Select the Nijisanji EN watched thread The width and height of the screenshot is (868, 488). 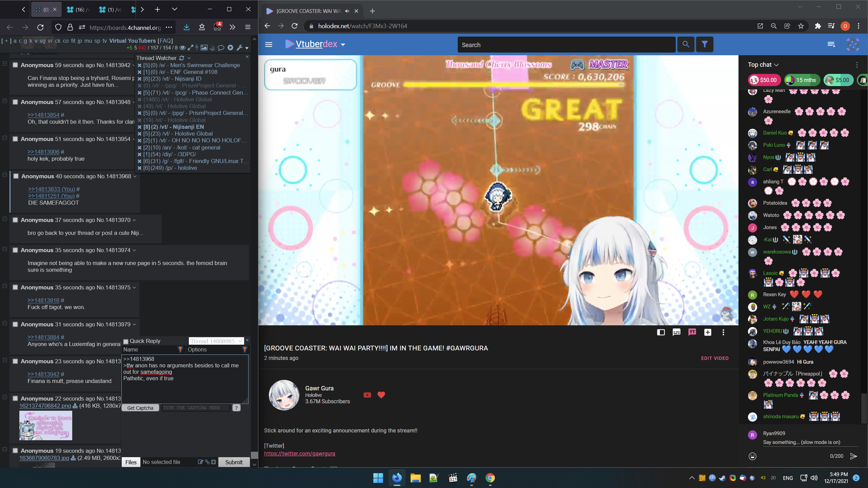188,127
